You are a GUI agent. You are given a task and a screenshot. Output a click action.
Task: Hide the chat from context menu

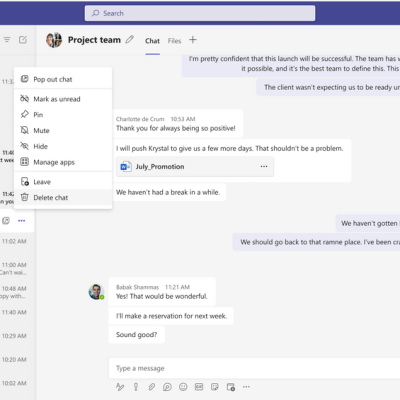(x=63, y=146)
